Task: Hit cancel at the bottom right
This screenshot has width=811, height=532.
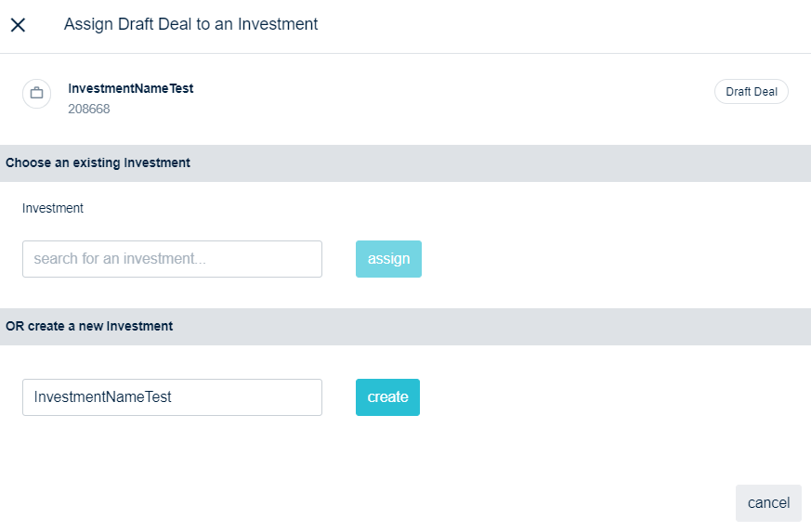Action: 768,503
